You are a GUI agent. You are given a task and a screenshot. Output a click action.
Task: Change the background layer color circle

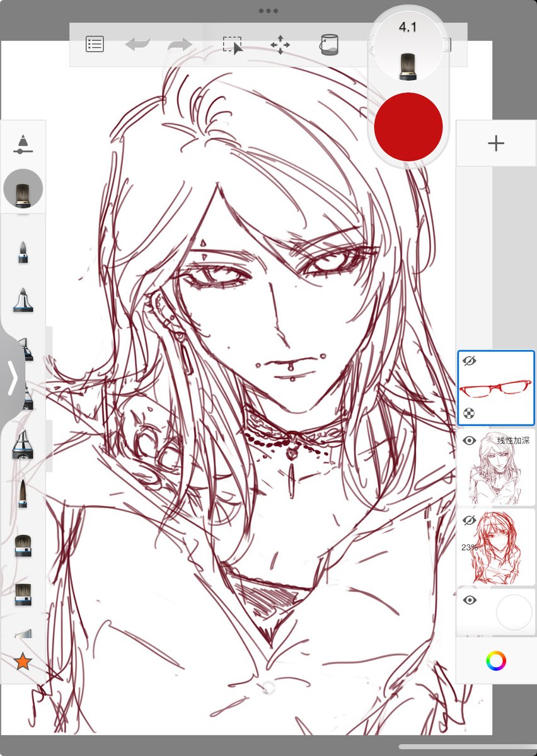(514, 612)
